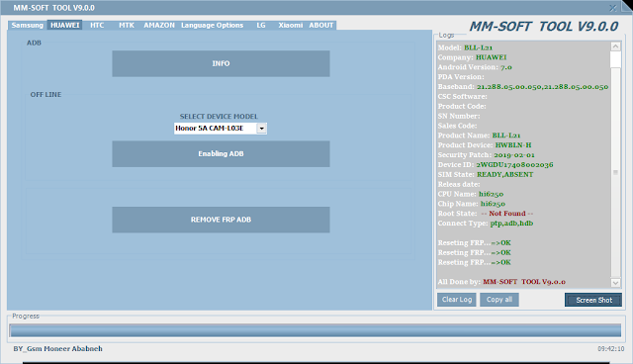The image size is (633, 364).
Task: Click the REMOVE FRP ADB button
Action: click(x=221, y=220)
